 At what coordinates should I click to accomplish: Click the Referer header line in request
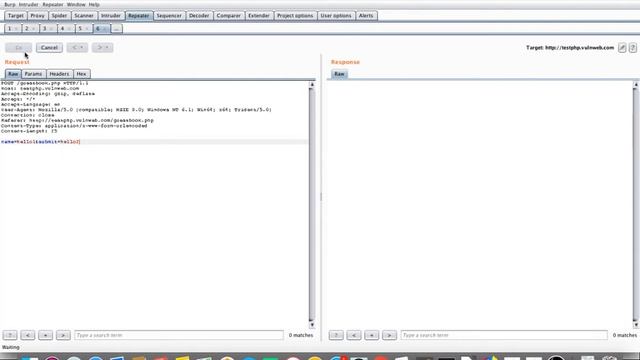tap(77, 120)
